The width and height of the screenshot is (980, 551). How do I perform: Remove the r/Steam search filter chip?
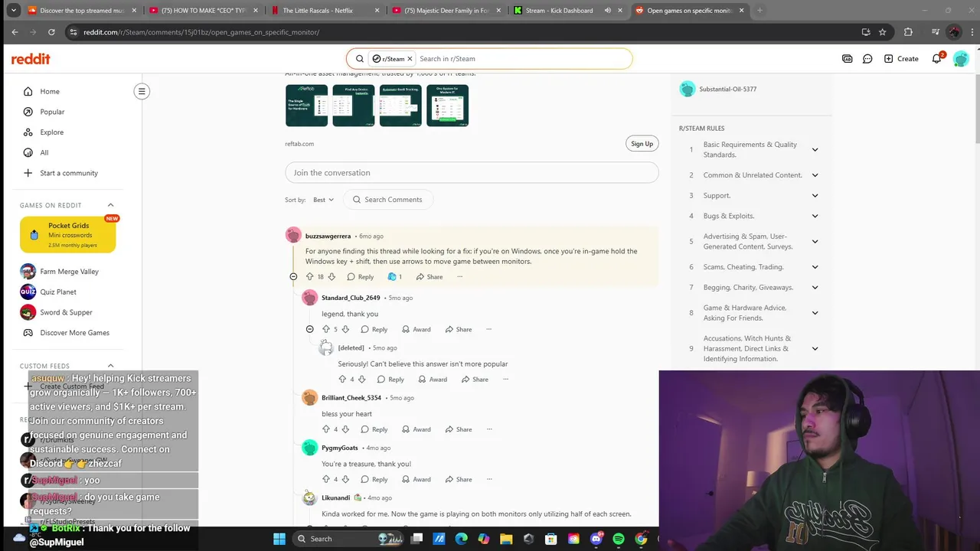click(410, 58)
